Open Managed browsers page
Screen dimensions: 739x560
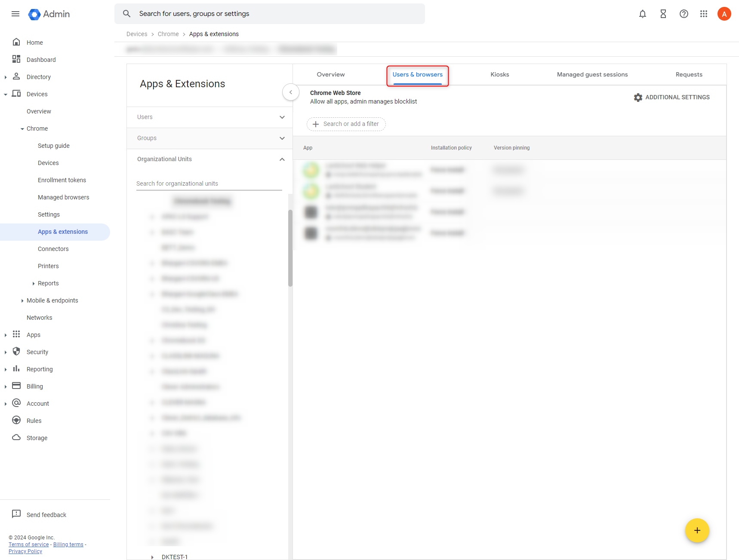[64, 197]
